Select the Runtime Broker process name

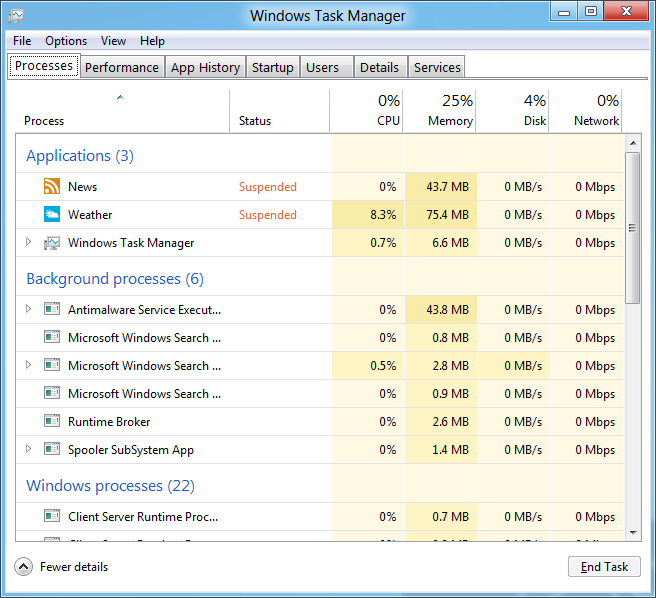click(x=109, y=422)
